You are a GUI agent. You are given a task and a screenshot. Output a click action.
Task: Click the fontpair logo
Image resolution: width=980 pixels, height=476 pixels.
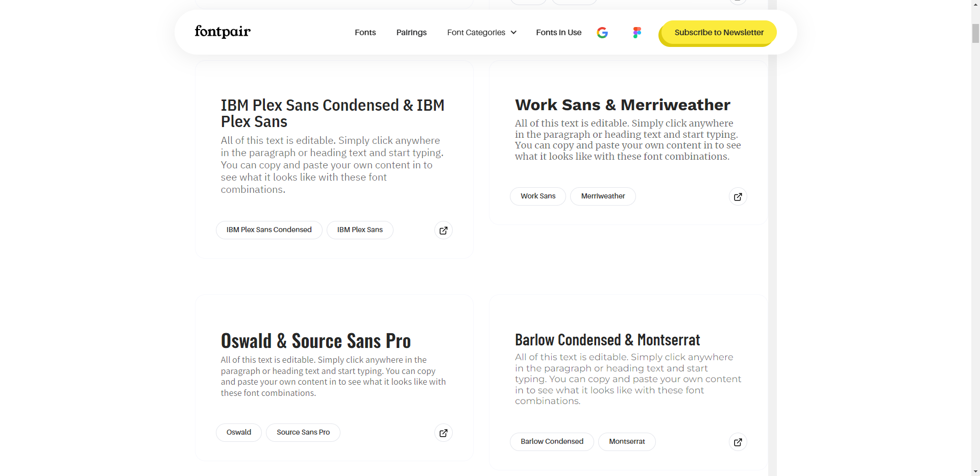tap(223, 32)
